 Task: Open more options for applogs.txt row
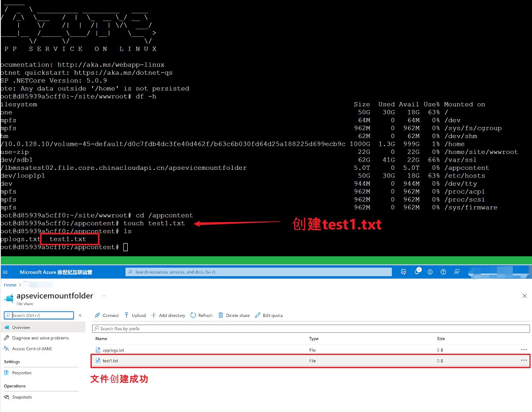tap(523, 350)
